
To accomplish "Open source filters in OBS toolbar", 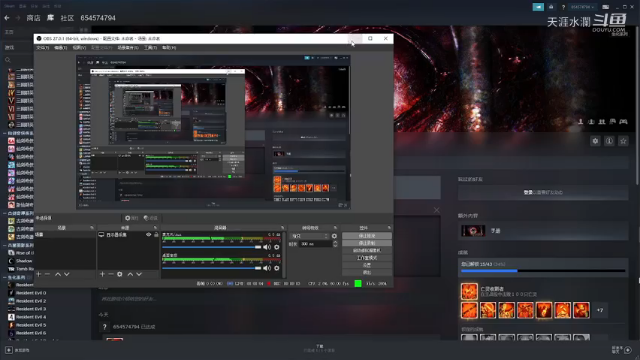I will 151,218.
